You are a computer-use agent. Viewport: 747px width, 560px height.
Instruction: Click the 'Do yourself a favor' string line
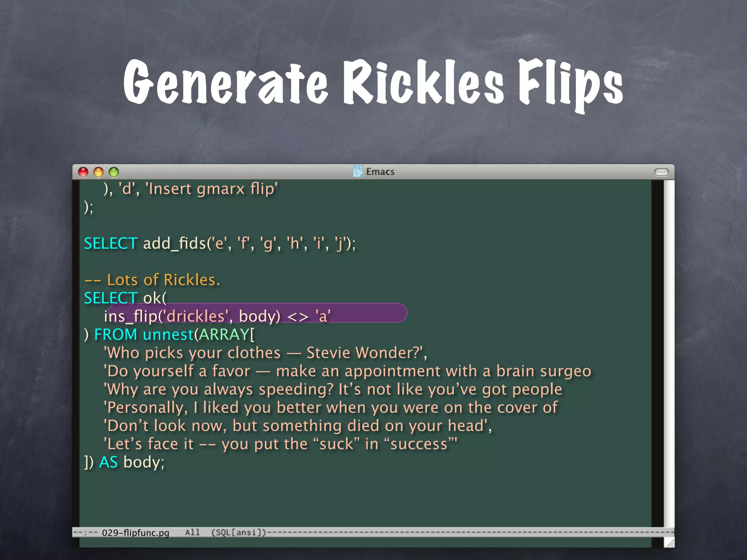click(x=347, y=371)
